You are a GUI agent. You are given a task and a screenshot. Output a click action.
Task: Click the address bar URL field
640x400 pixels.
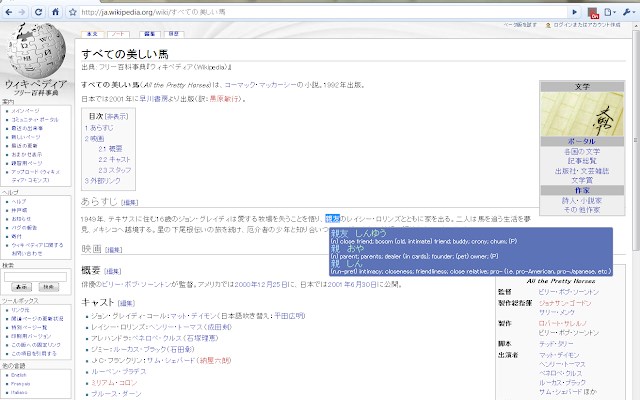pos(322,12)
